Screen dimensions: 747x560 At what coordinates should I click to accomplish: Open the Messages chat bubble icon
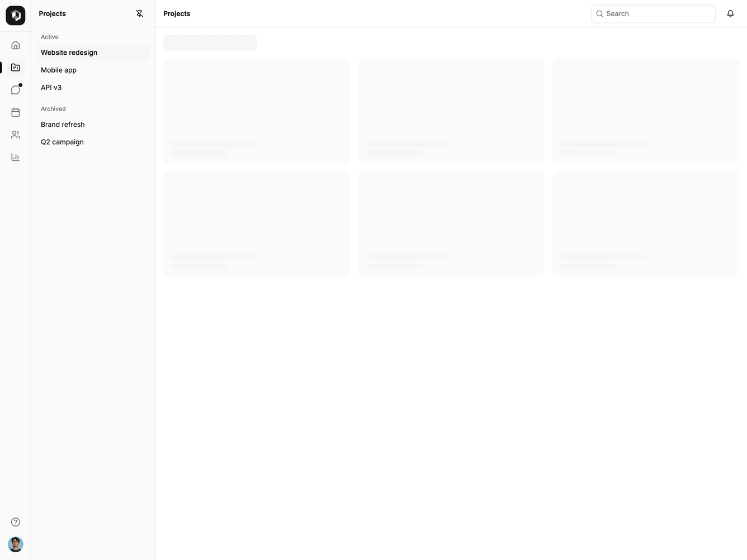[x=16, y=90]
